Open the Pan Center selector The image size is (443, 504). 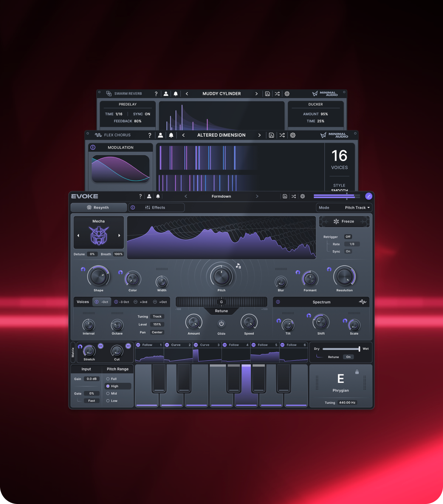point(157,332)
